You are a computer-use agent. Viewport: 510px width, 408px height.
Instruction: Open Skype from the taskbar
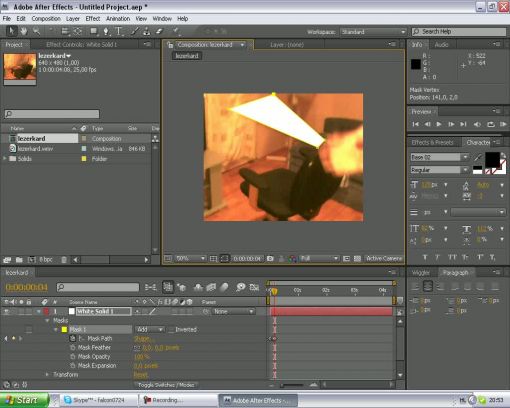98,400
